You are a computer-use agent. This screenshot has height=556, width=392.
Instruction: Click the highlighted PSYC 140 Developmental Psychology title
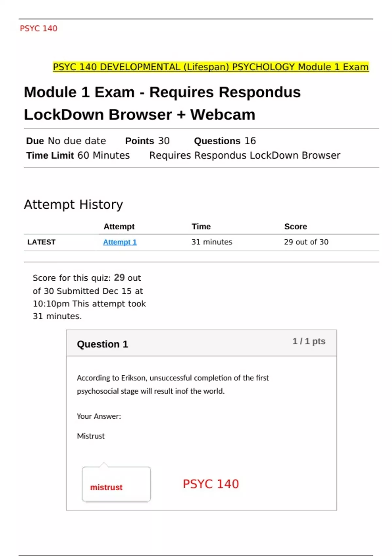click(x=211, y=67)
